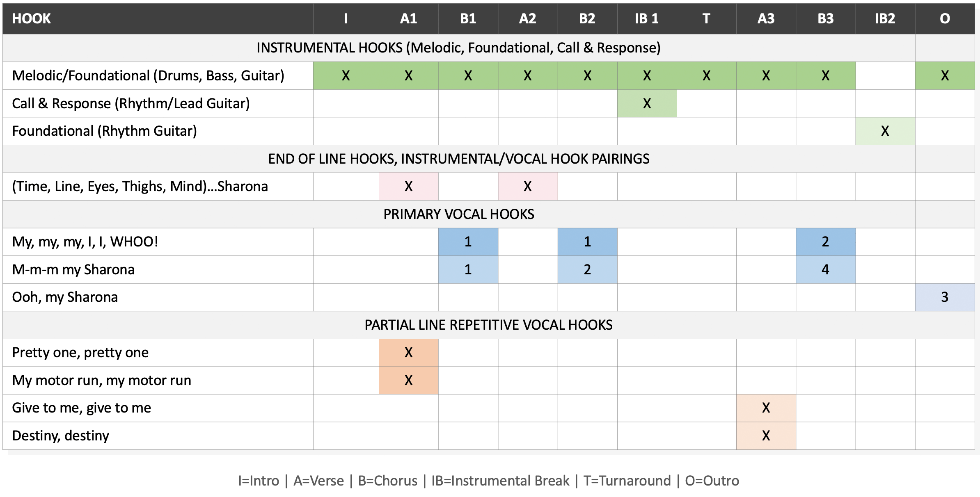Click the PARTIAL LINE REPETITIVE VOCAL HOOKS header
Viewport: 980px width, 497px height.
tap(488, 325)
